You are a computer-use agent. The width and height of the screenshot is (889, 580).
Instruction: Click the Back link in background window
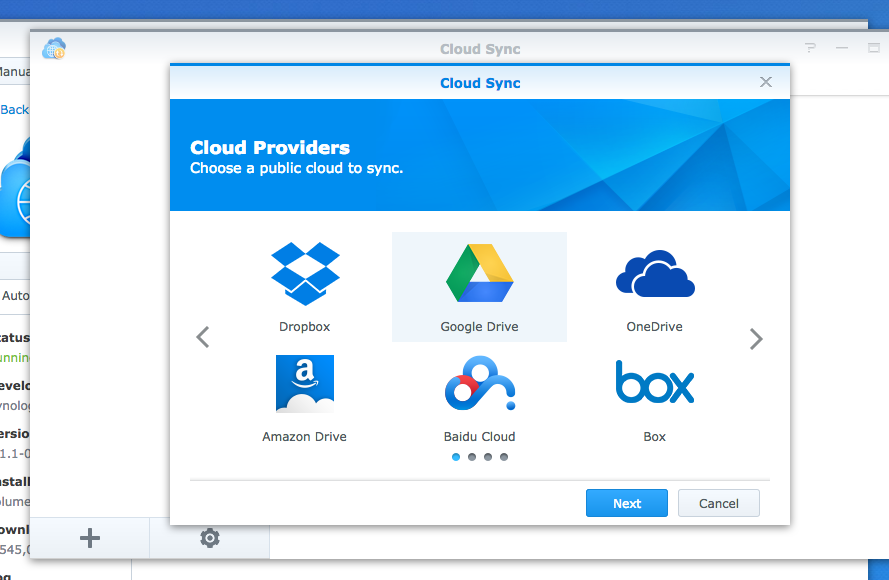[15, 109]
